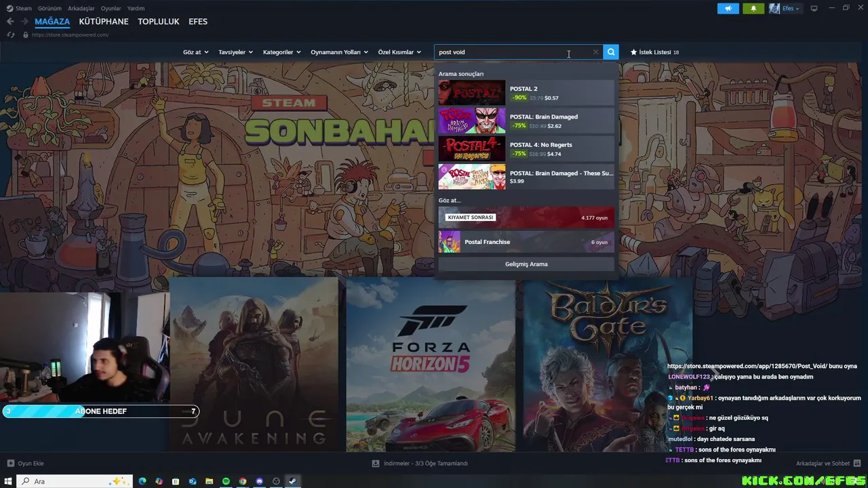Open Microsoft Store from taskbar

176,481
